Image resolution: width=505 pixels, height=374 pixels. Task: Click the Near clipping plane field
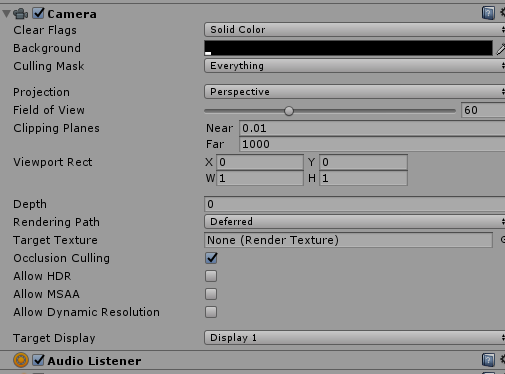[372, 128]
